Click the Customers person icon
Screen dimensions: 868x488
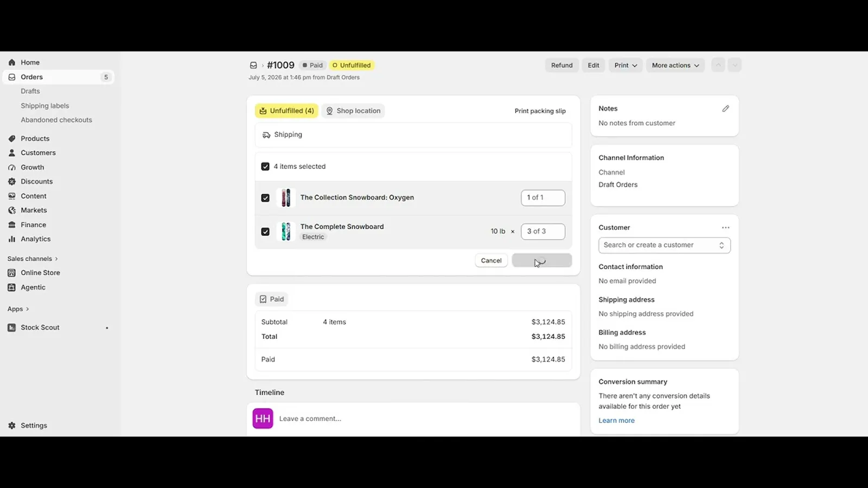pyautogui.click(x=12, y=153)
